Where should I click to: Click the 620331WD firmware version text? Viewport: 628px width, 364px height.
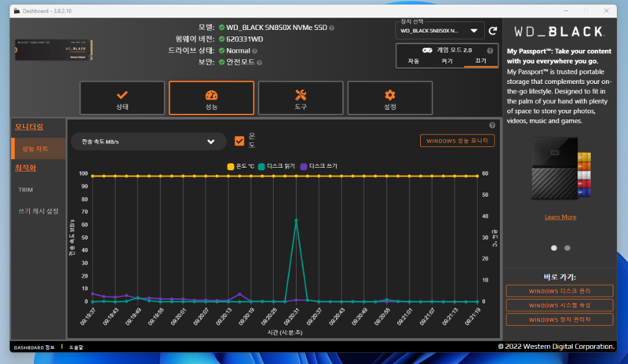click(x=244, y=39)
